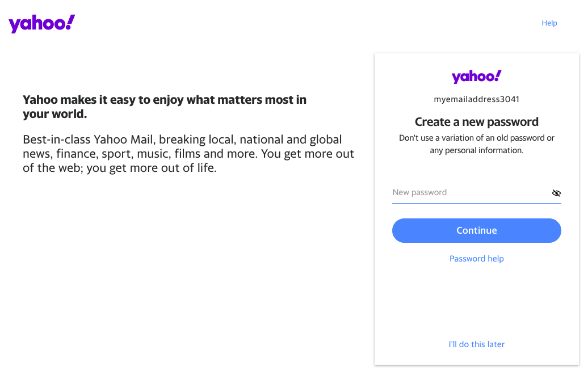Image resolution: width=588 pixels, height=388 pixels.
Task: Toggle password visibility with the crossed-eye icon
Action: point(556,193)
